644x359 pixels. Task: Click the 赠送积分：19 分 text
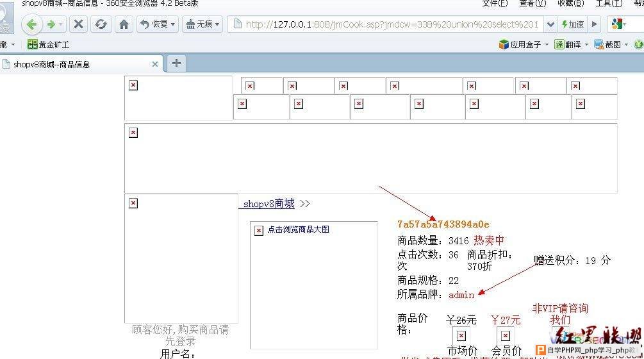pyautogui.click(x=572, y=260)
